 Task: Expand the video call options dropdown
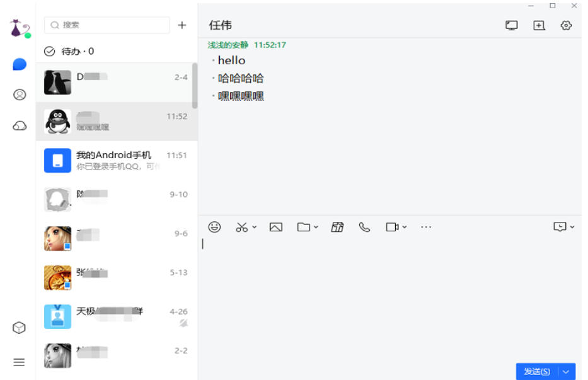[403, 226]
